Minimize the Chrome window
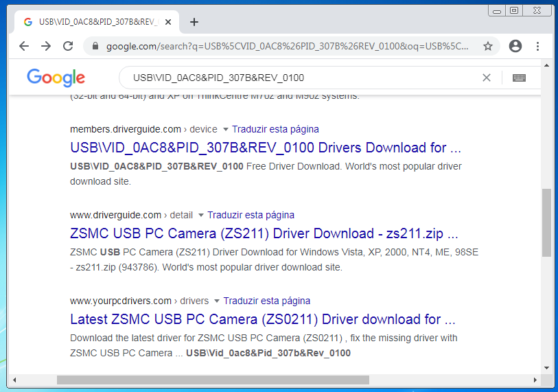The width and height of the screenshot is (558, 392). 497,11
